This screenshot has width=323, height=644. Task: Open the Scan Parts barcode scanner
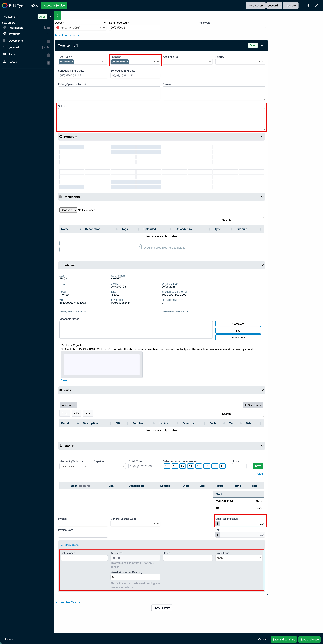(x=253, y=405)
